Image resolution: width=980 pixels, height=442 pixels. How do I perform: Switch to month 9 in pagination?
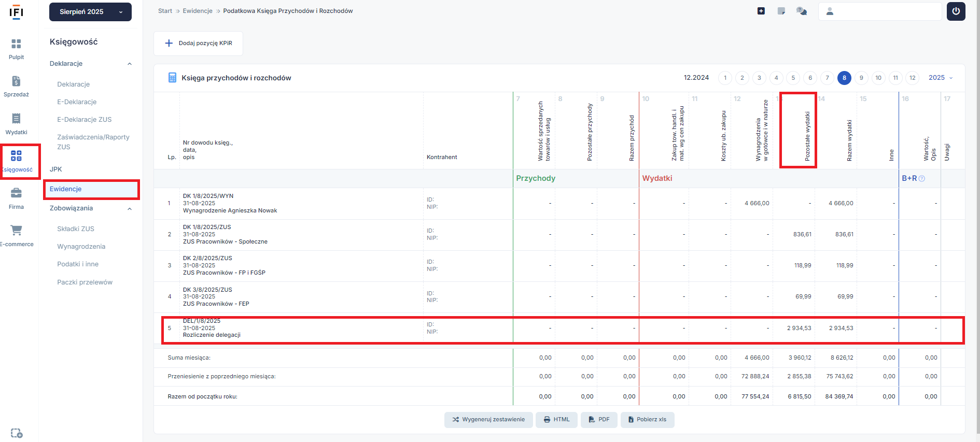click(861, 78)
